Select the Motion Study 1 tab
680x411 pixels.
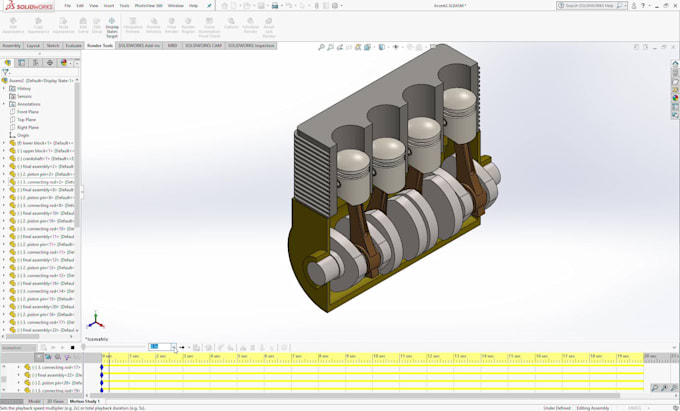(x=85, y=401)
